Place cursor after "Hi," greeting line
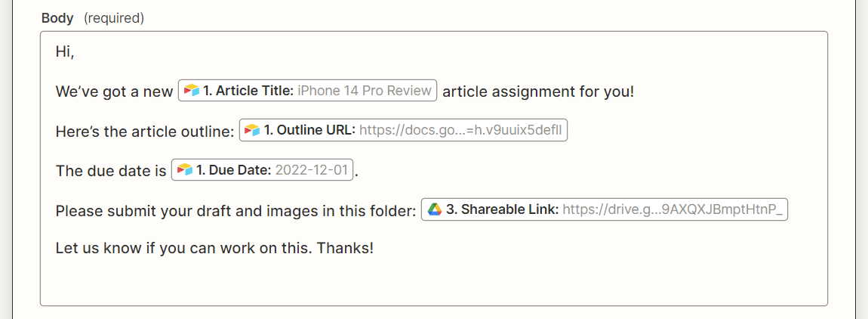Viewport: 868px width, 319px height. pyautogui.click(x=75, y=51)
